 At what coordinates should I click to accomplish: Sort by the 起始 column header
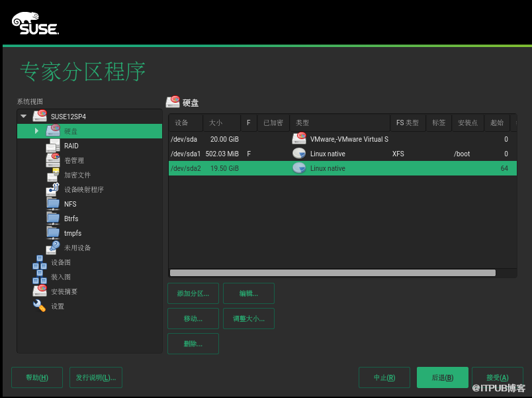click(x=497, y=123)
